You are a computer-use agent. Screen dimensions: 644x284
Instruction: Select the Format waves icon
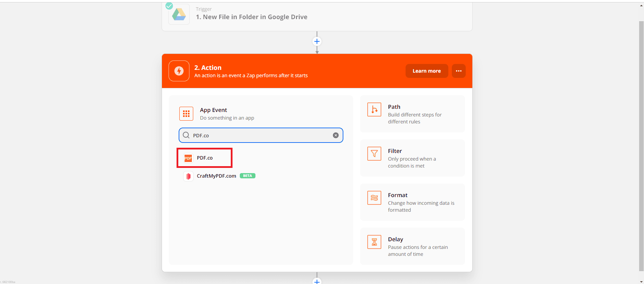click(x=374, y=198)
